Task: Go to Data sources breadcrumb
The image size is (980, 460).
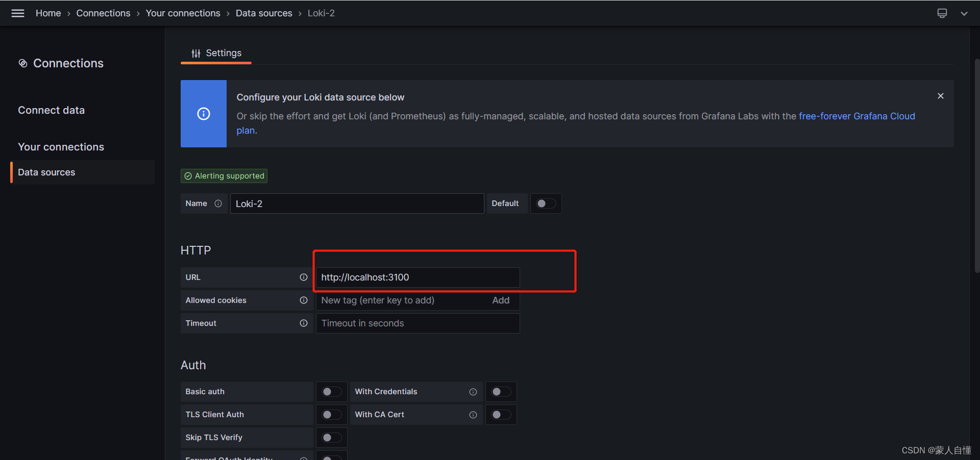Action: [x=264, y=13]
